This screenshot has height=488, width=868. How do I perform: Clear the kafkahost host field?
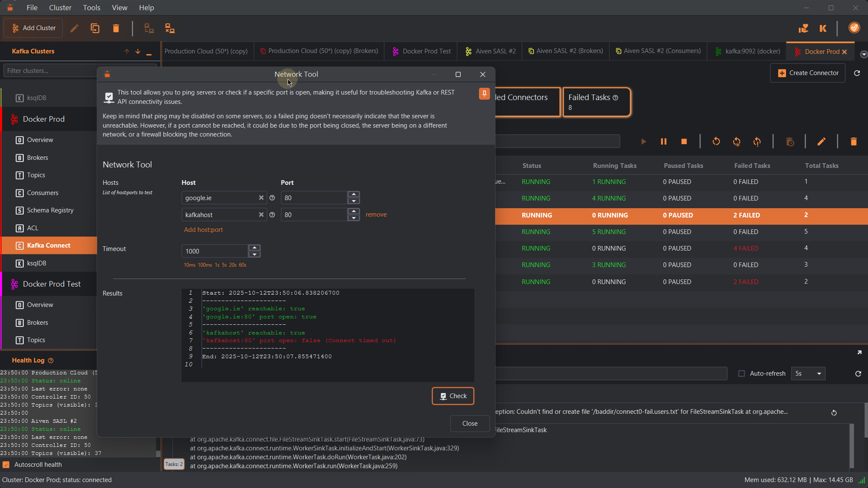(261, 215)
